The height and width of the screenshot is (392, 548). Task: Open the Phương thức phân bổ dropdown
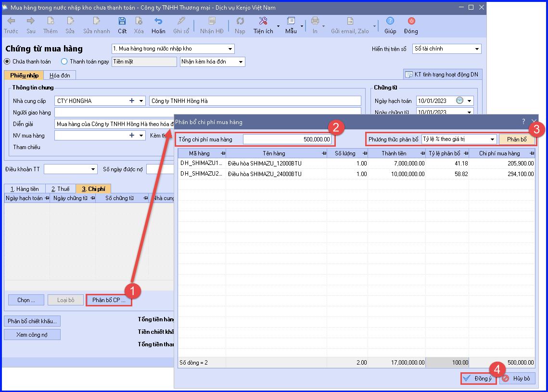pos(492,139)
